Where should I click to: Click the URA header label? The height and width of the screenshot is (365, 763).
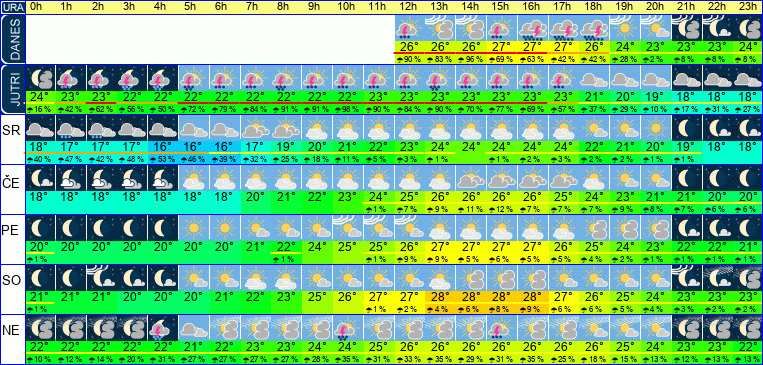(12, 7)
